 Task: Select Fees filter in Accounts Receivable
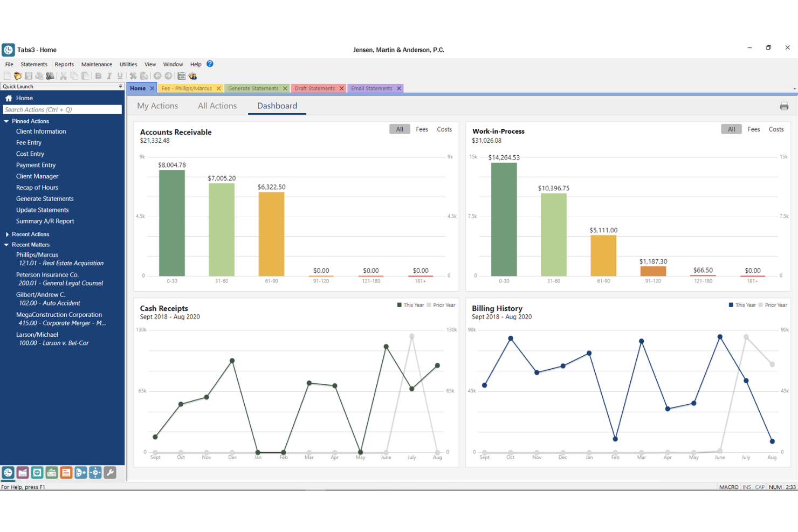[422, 129]
